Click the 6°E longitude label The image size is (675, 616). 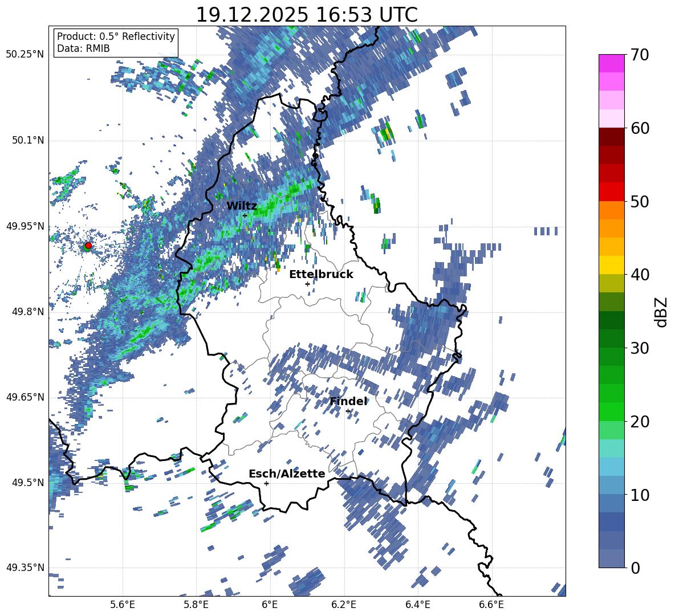click(x=270, y=605)
